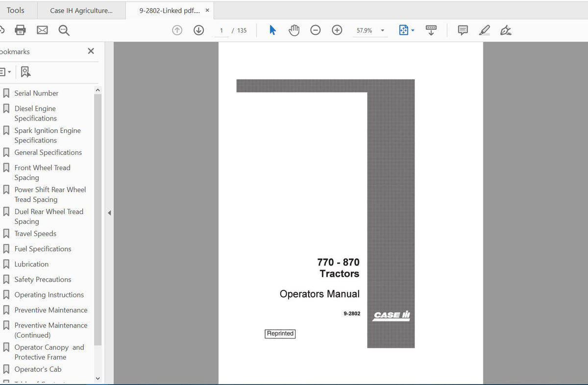Open Operator Canopy and Protective Frame bookmark
588x385 pixels.
click(x=49, y=352)
